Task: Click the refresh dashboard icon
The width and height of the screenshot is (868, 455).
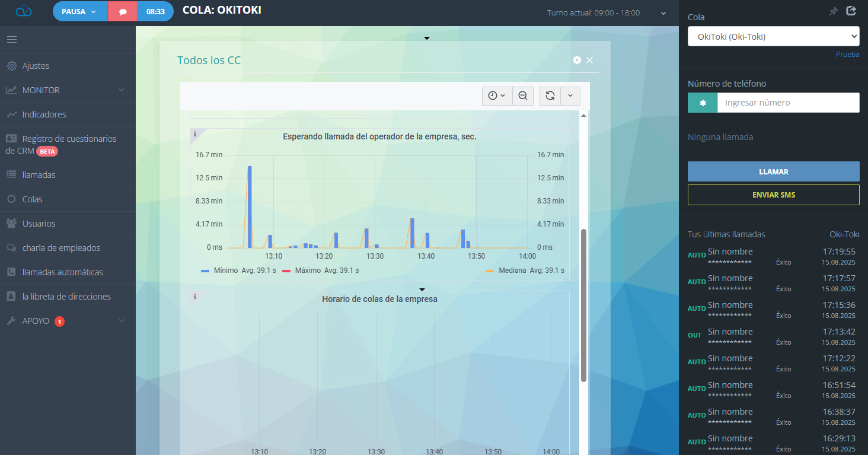Action: tap(550, 96)
